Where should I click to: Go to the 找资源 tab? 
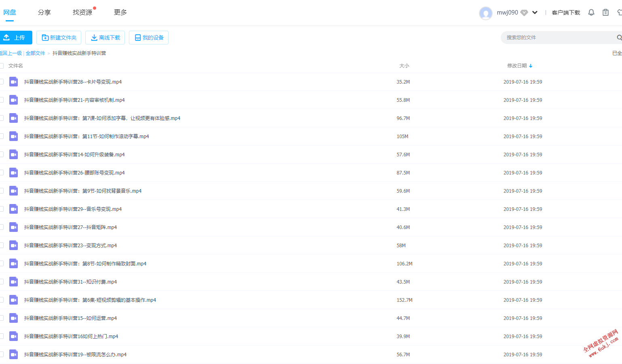(x=82, y=13)
